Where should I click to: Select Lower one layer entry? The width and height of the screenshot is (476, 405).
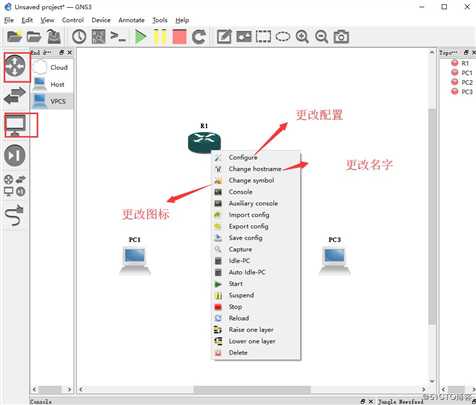256,341
